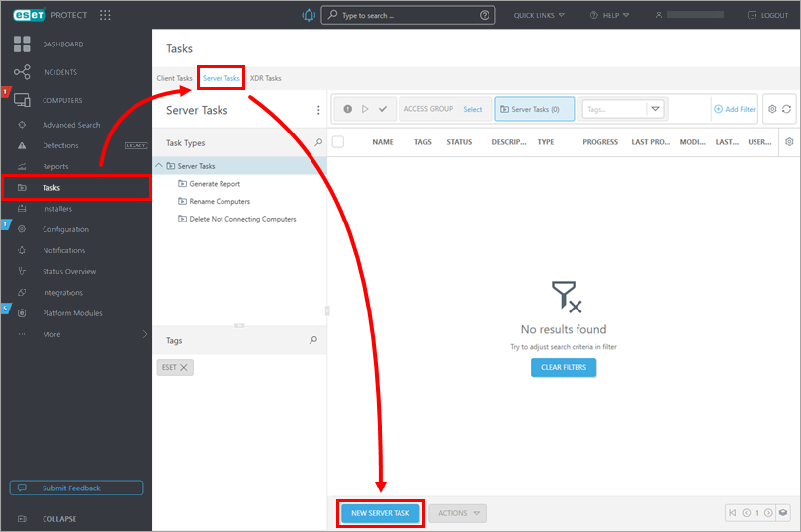Open Detections in the sidebar

point(60,145)
